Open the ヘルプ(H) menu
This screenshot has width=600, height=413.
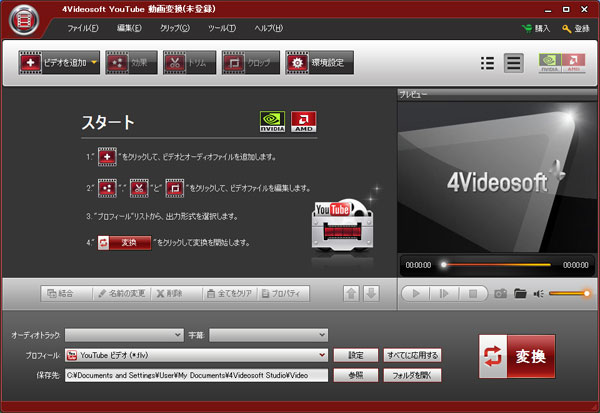pos(269,28)
